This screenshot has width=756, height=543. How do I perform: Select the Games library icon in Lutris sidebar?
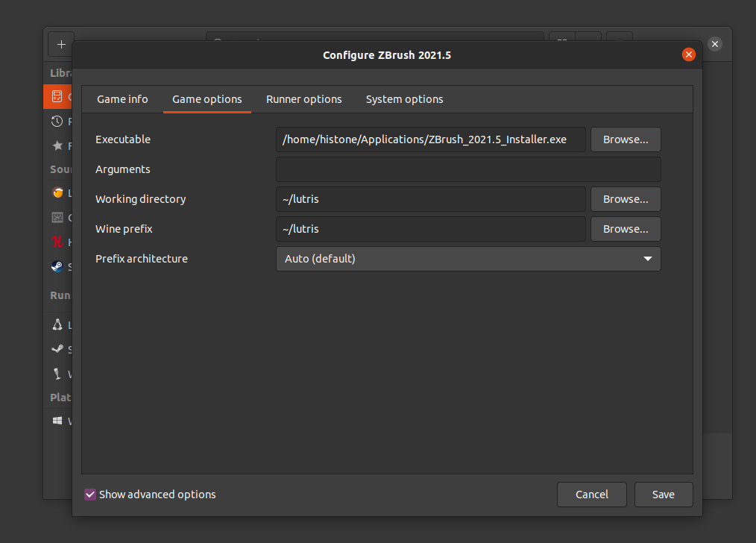pos(57,96)
